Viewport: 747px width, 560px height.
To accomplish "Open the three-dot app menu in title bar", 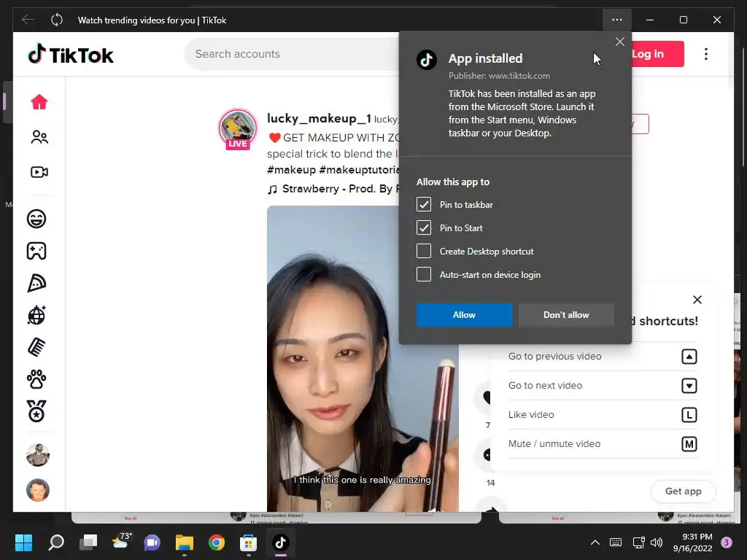I will 617,20.
